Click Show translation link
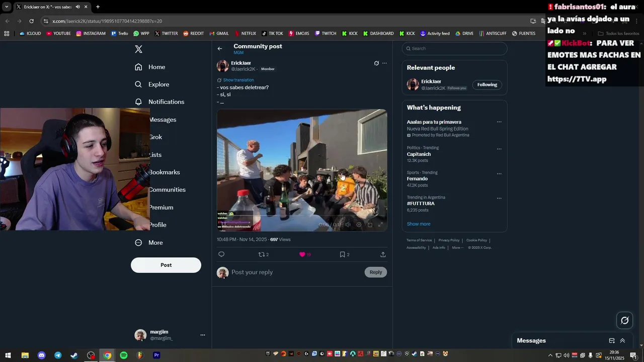The image size is (644, 362). [238, 80]
